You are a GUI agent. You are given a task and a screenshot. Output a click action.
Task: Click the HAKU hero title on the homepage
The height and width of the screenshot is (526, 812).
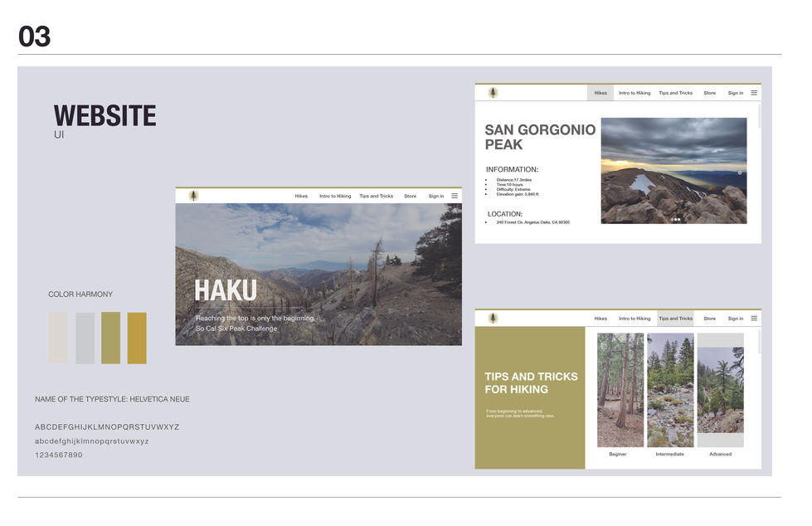click(x=226, y=290)
